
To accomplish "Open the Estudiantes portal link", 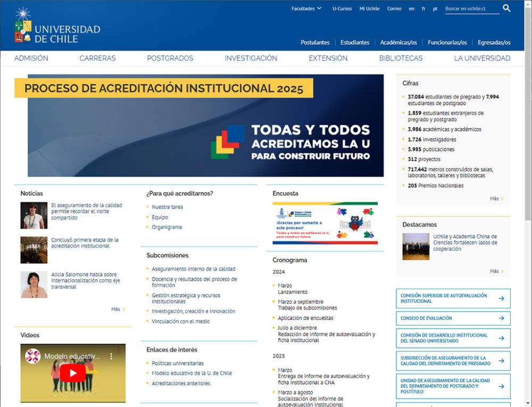I will (x=355, y=42).
